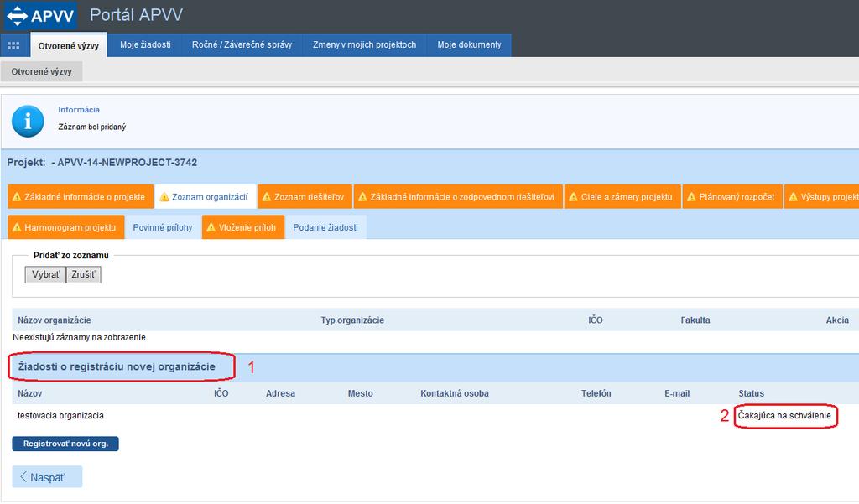Select Zoznam organizácií tab
This screenshot has height=504, width=859.
coord(206,197)
